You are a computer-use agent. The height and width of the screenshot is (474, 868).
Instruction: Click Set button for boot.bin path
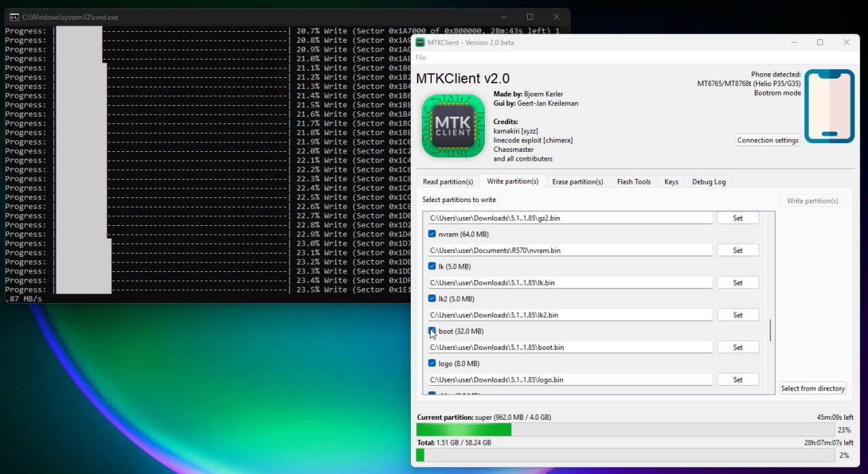738,347
